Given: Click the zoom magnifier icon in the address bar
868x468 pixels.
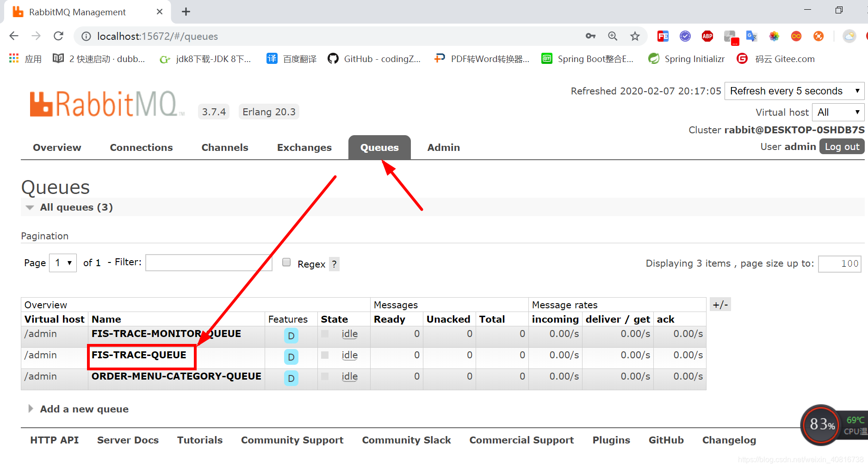Looking at the screenshot, I should coord(613,36).
